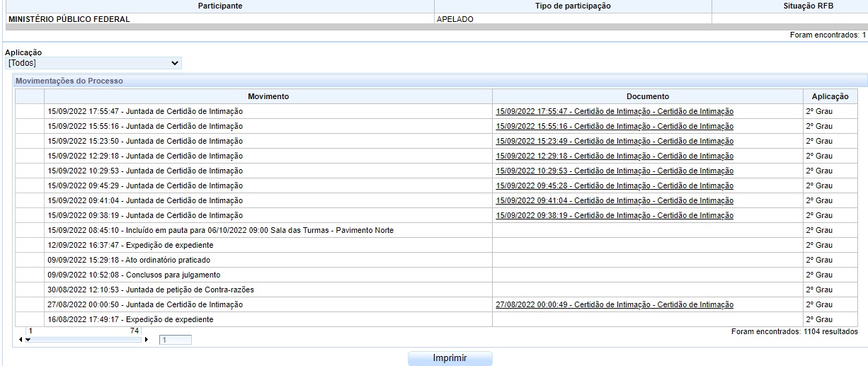Click the page slider handle at page 1
Image resolution: width=868 pixels, height=366 pixels.
pyautogui.click(x=28, y=341)
